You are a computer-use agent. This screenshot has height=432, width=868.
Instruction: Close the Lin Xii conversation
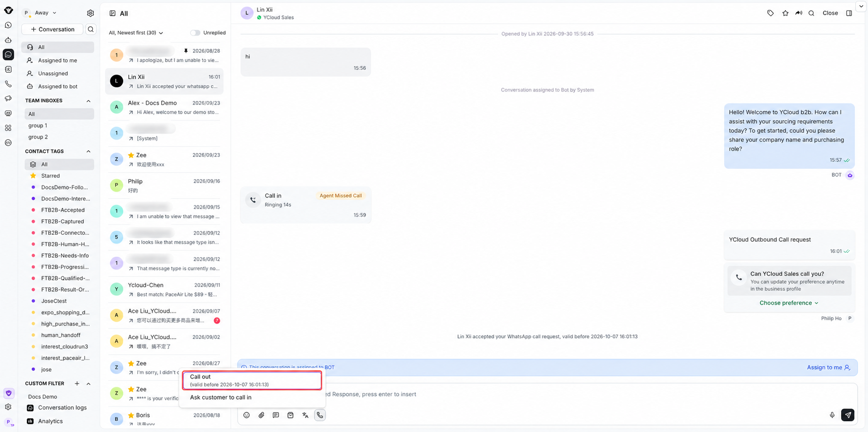[830, 13]
